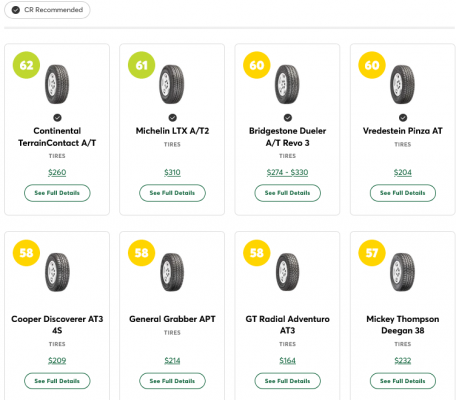Click the recommended checkmark icon above Vredestein Pinza AT
This screenshot has width=456, height=400.
coord(403,118)
